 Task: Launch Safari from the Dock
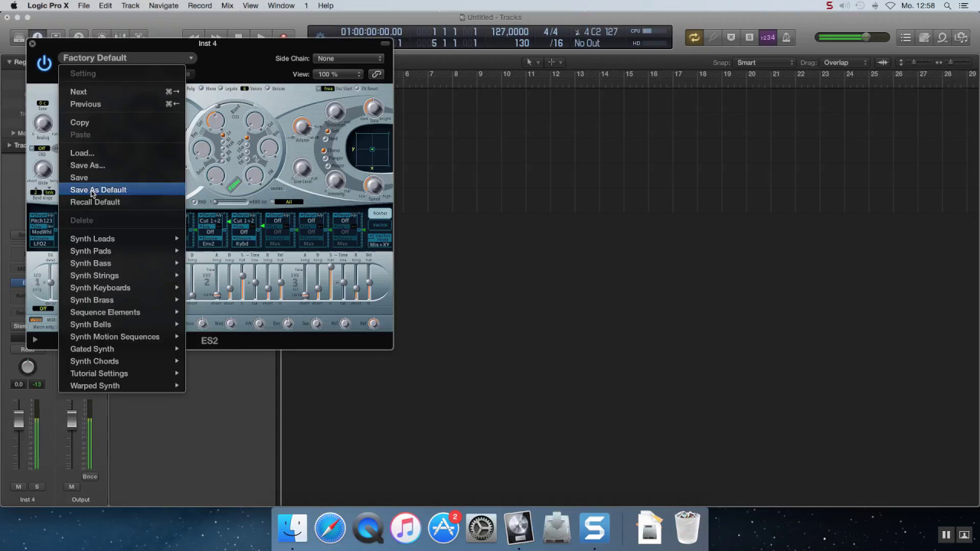pyautogui.click(x=330, y=528)
